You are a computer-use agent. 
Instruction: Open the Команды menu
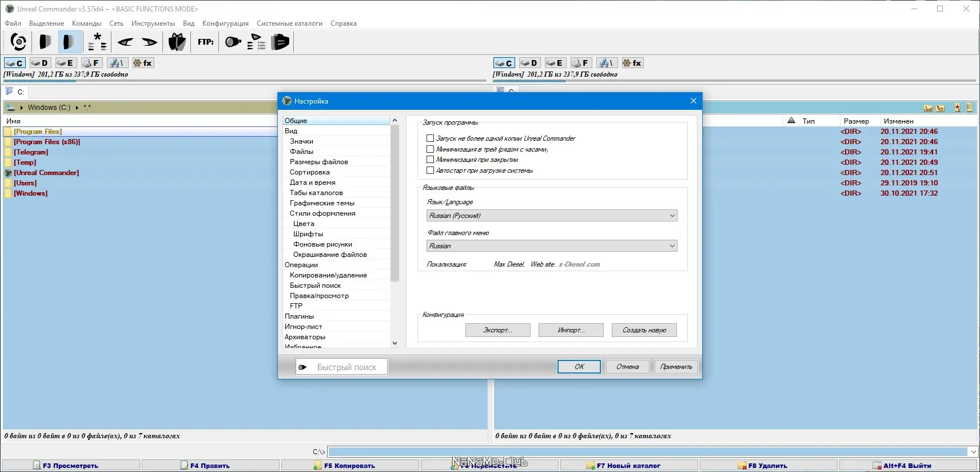(x=86, y=23)
